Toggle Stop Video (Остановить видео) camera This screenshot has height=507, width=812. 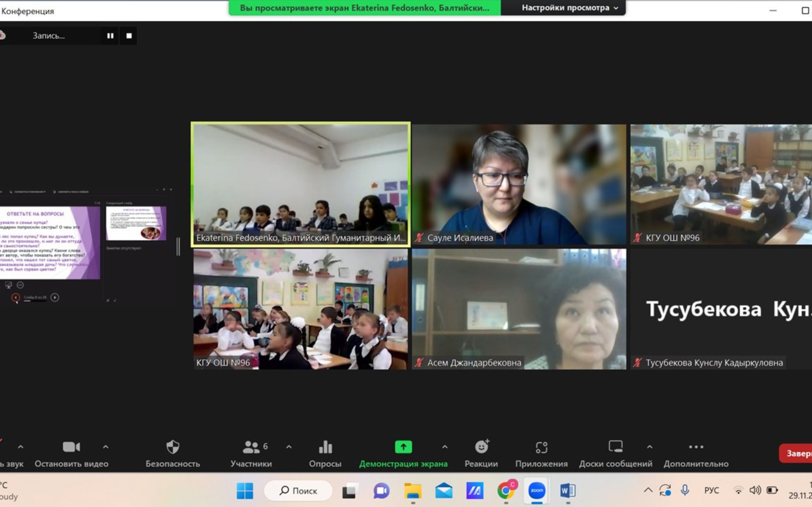(x=71, y=447)
